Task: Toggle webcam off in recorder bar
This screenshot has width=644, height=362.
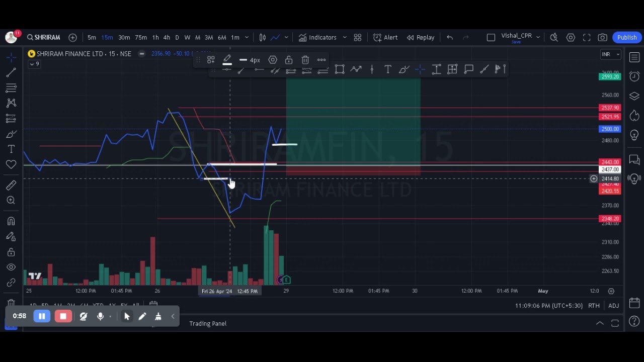Action: [84, 316]
